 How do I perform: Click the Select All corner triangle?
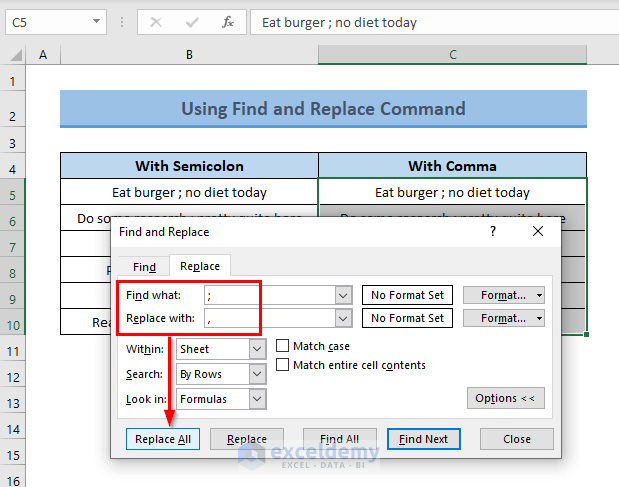[16, 55]
